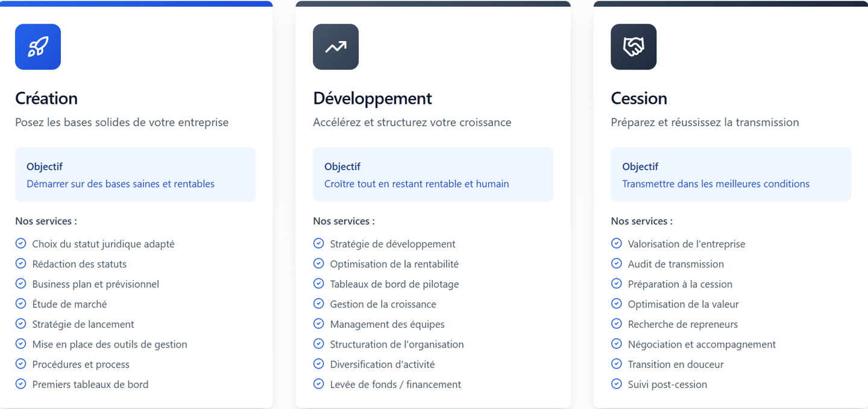The image size is (868, 409).
Task: Select the Création card heading
Action: [46, 98]
